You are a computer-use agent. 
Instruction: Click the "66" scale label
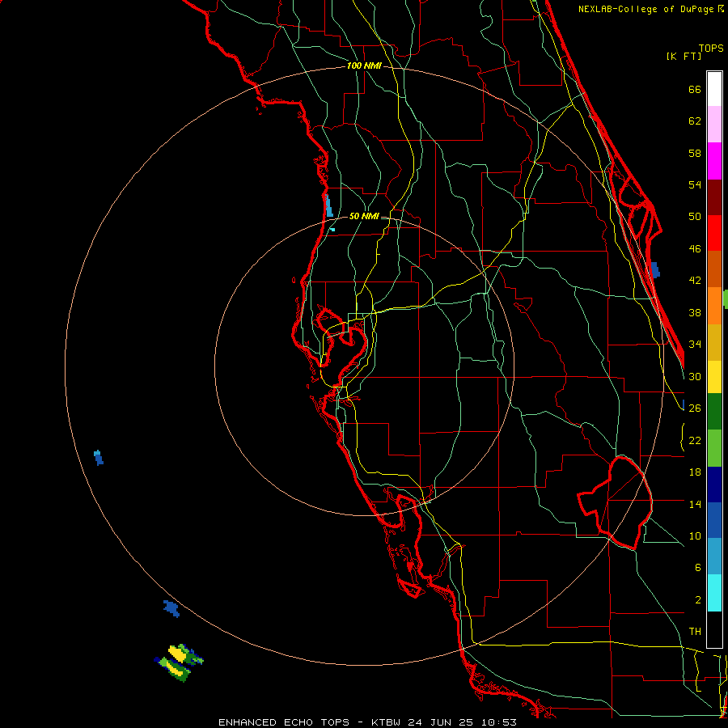click(x=695, y=89)
